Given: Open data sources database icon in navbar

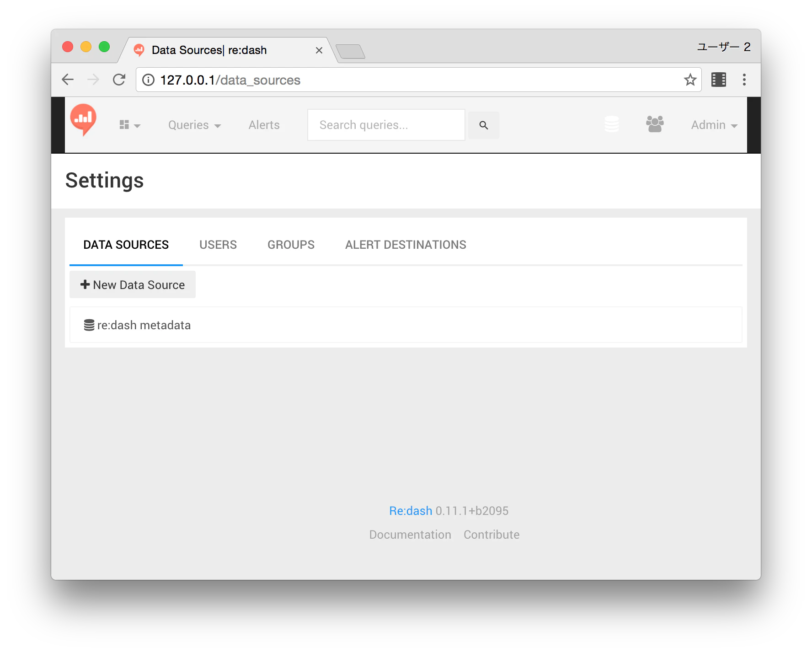Looking at the screenshot, I should point(612,124).
